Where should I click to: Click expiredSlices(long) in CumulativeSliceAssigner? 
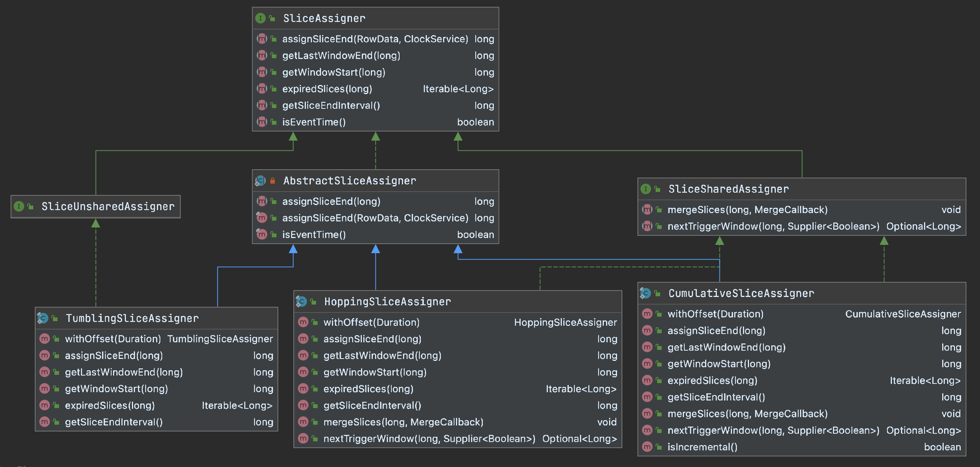pyautogui.click(x=712, y=380)
